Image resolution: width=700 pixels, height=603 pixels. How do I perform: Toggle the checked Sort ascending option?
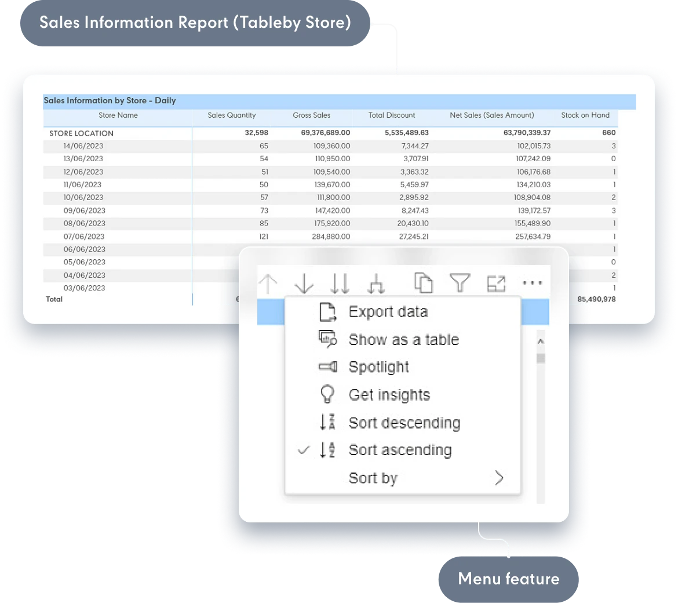tap(399, 450)
